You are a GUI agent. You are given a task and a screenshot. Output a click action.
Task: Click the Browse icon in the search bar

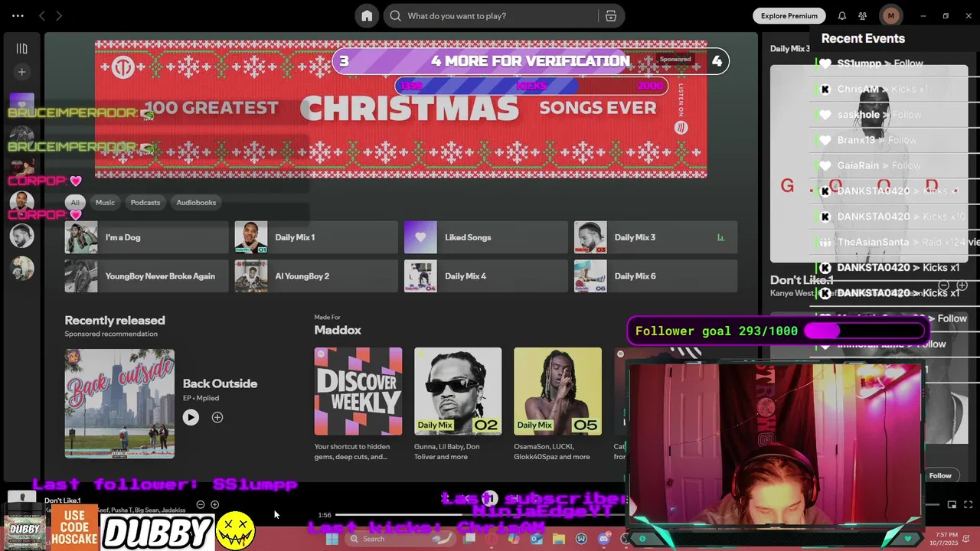(610, 16)
